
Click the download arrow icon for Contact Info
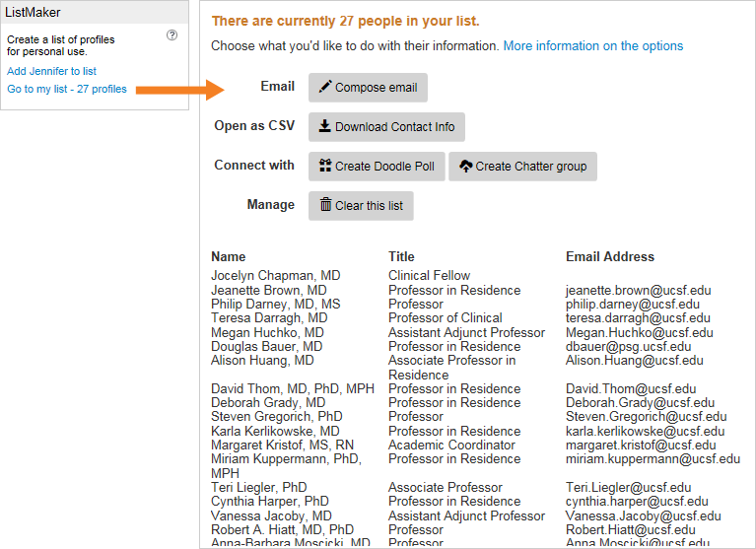(x=325, y=126)
